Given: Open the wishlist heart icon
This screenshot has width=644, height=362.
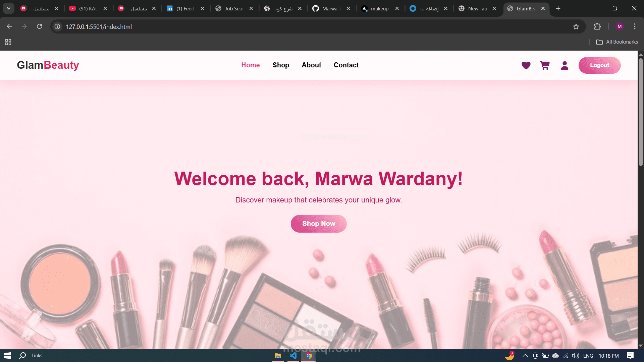Looking at the screenshot, I should tap(526, 65).
